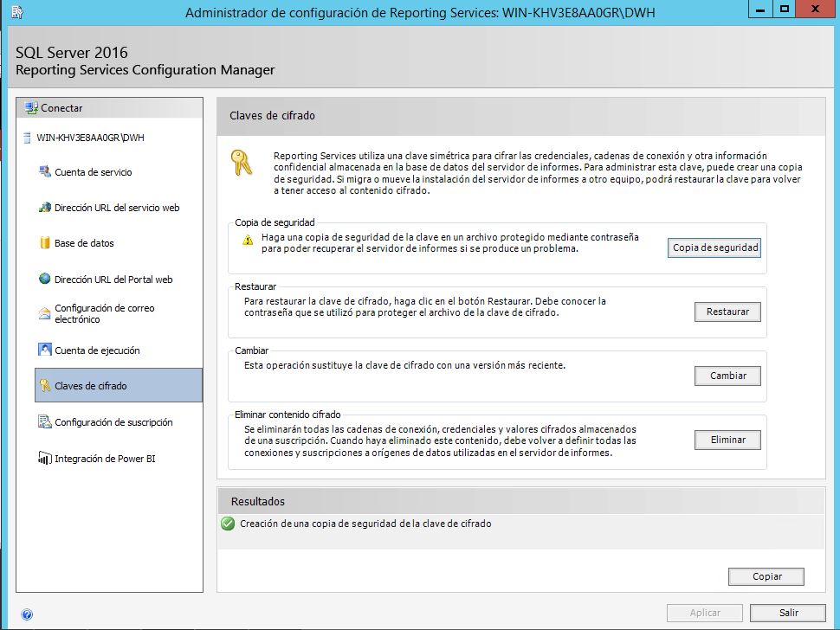Click the Power BI integration icon

click(x=45, y=459)
